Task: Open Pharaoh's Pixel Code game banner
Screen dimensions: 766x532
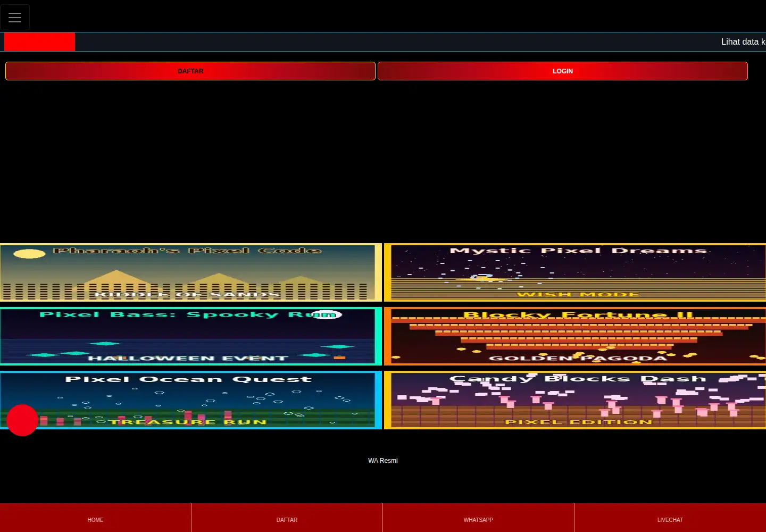Action: (x=191, y=272)
